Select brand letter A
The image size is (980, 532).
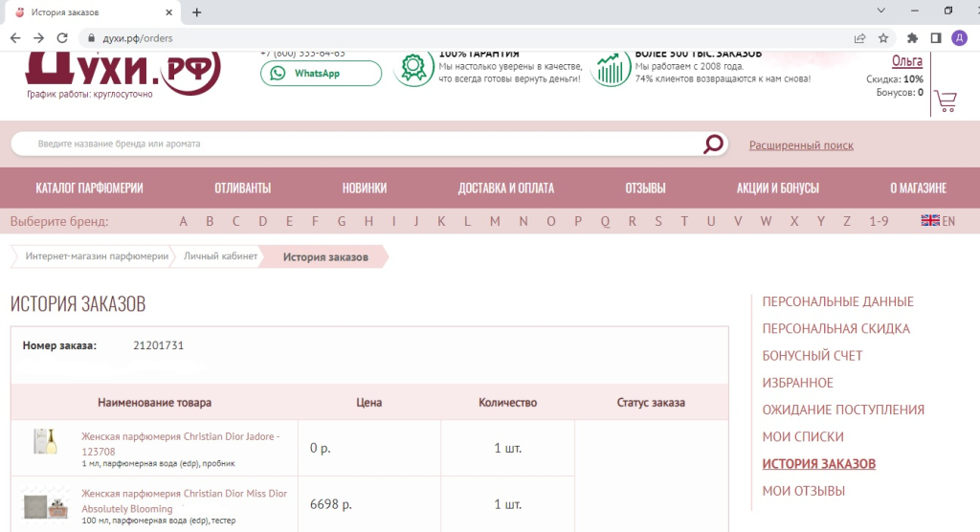(183, 221)
